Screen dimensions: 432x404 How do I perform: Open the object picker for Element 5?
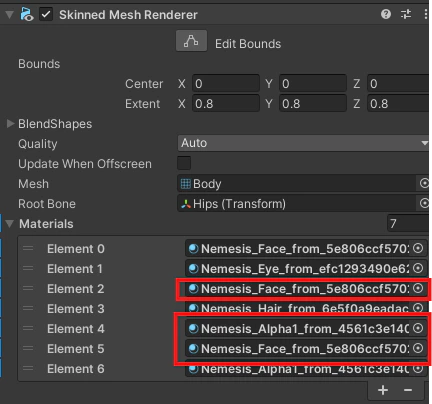[418, 348]
